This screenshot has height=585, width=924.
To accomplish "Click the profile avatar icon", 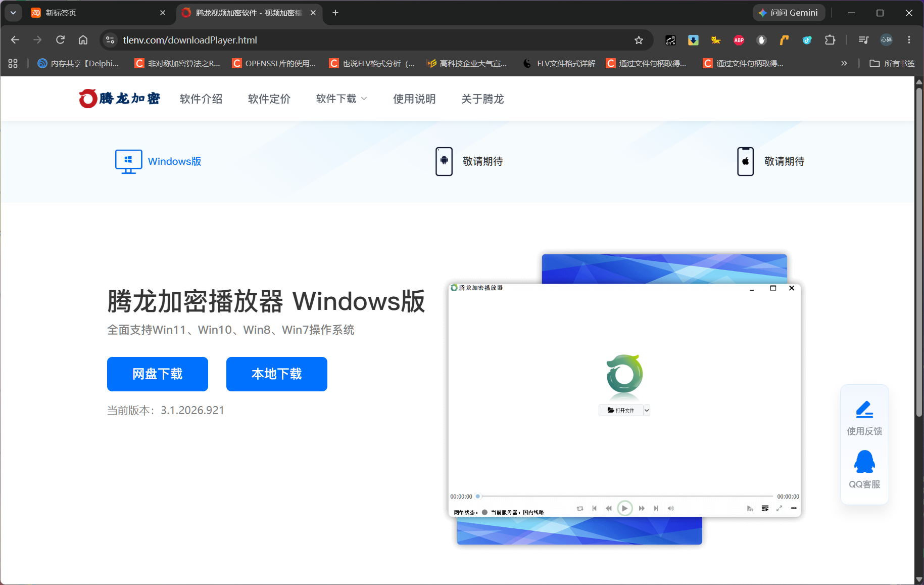I will pyautogui.click(x=886, y=40).
